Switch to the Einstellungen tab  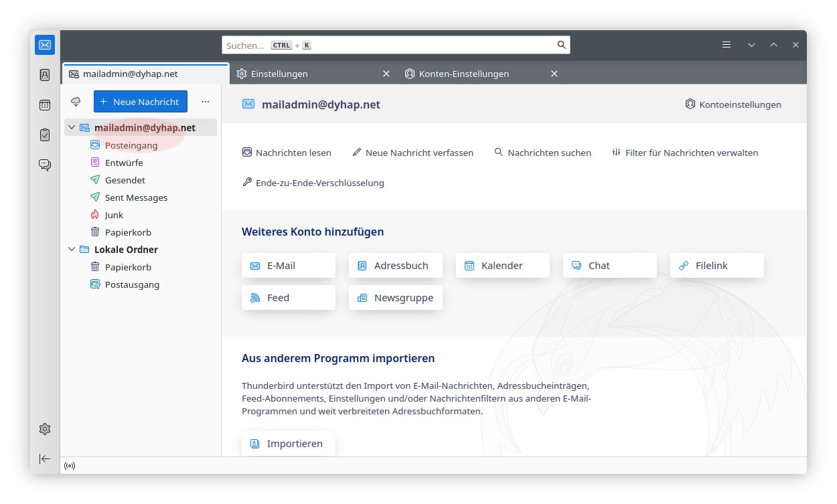pos(305,74)
